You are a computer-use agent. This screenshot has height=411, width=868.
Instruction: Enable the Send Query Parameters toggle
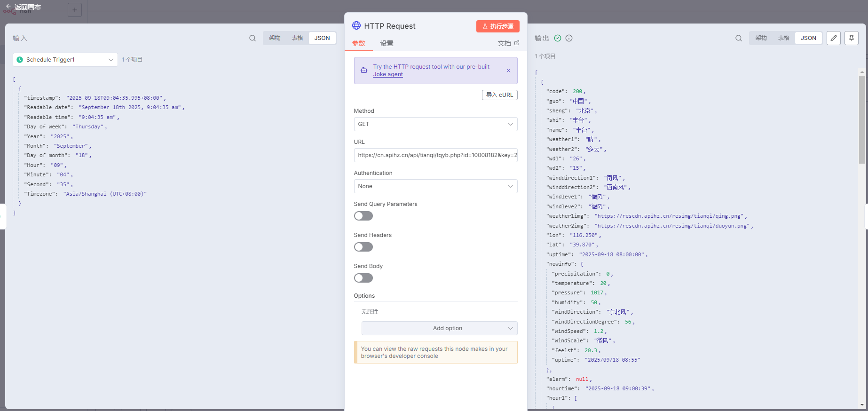[x=363, y=216]
